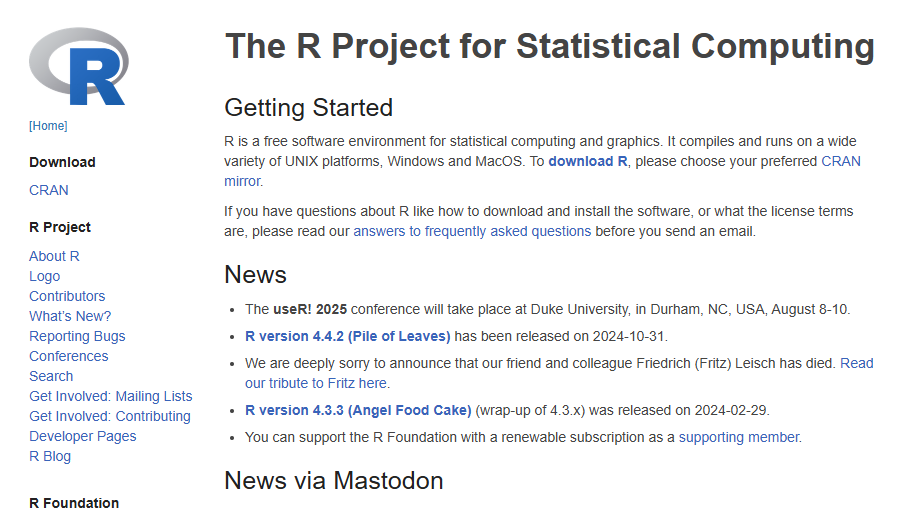The width and height of the screenshot is (904, 517).
Task: Open the Search page link
Action: coord(51,376)
